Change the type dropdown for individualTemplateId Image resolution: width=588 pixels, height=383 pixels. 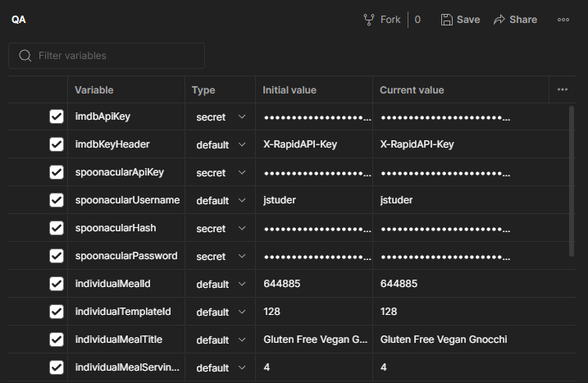[221, 312]
